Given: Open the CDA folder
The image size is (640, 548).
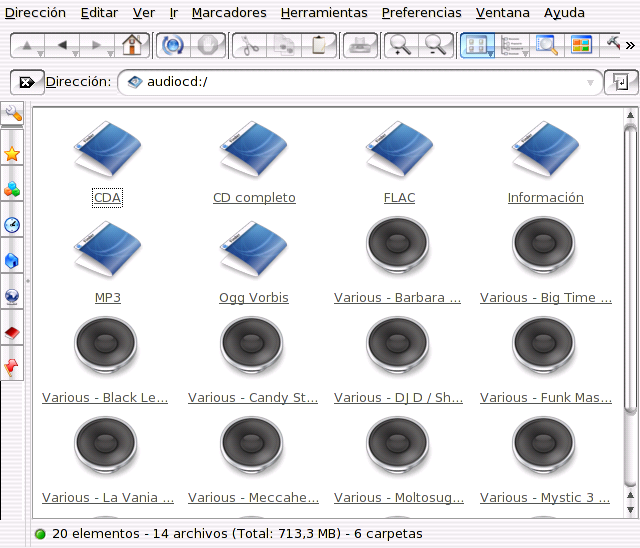Looking at the screenshot, I should point(107,161).
